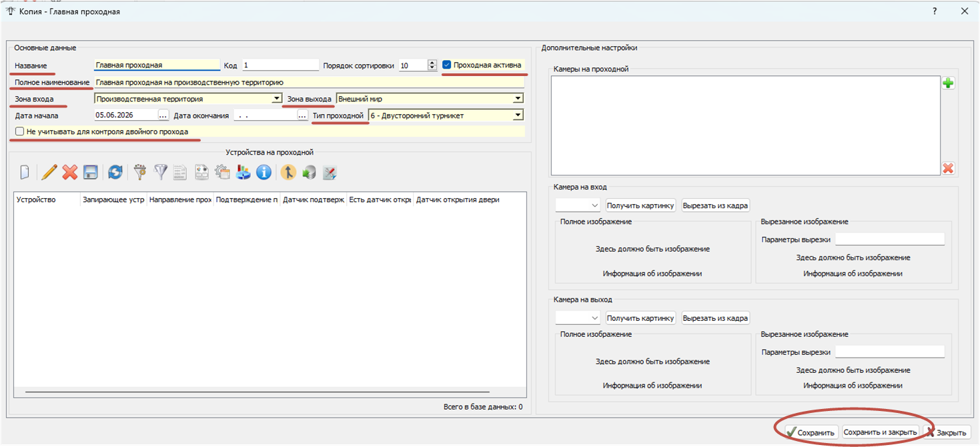This screenshot has width=980, height=447.
Task: Click Получить картинку under Камера на выход
Action: click(x=640, y=318)
